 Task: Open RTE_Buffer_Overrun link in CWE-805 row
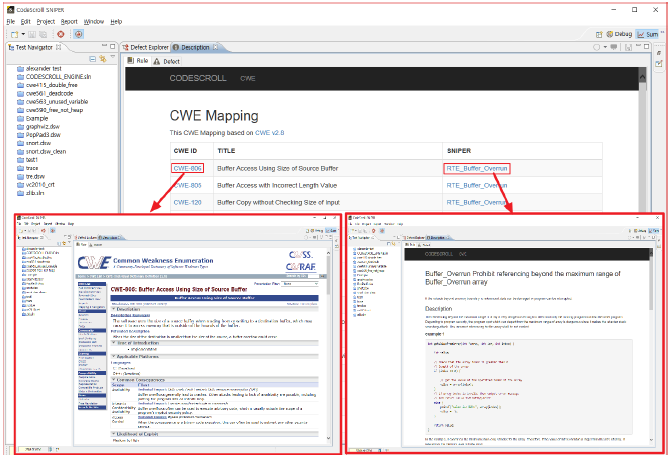click(x=477, y=185)
